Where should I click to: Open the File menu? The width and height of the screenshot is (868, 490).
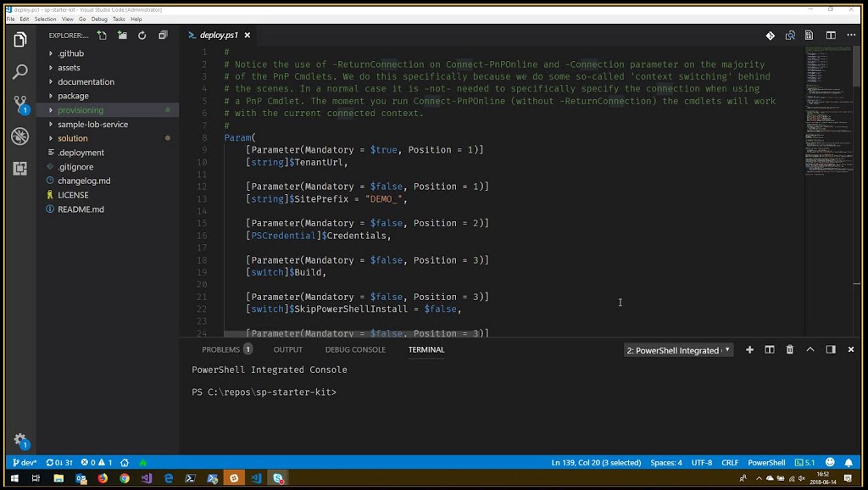pyautogui.click(x=10, y=19)
